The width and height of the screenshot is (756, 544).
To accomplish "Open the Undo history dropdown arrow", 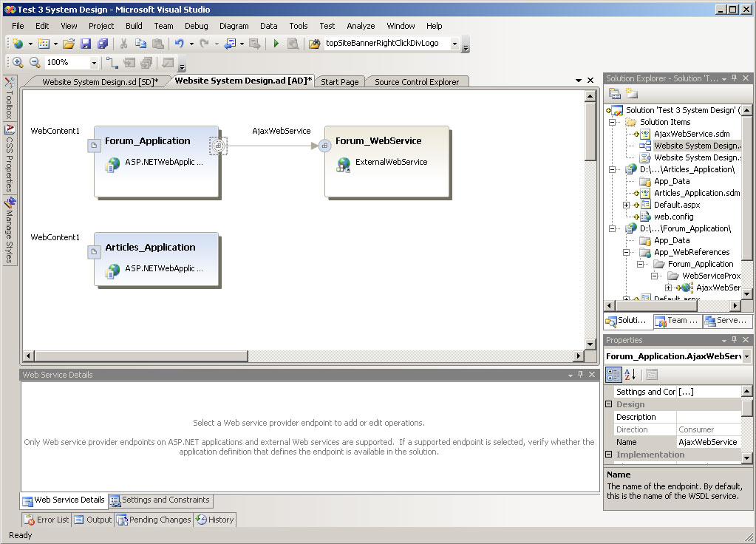I will tap(191, 44).
